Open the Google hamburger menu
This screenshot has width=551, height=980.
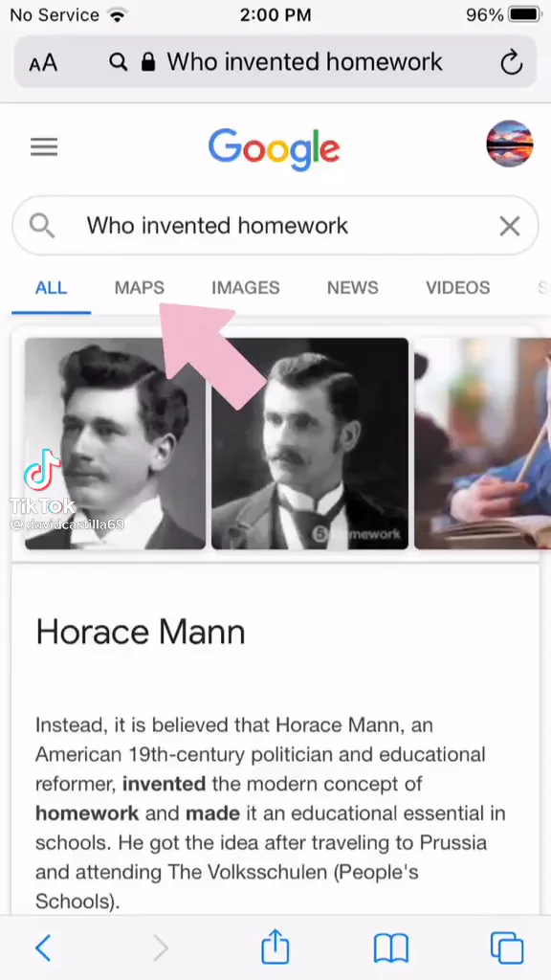point(44,147)
